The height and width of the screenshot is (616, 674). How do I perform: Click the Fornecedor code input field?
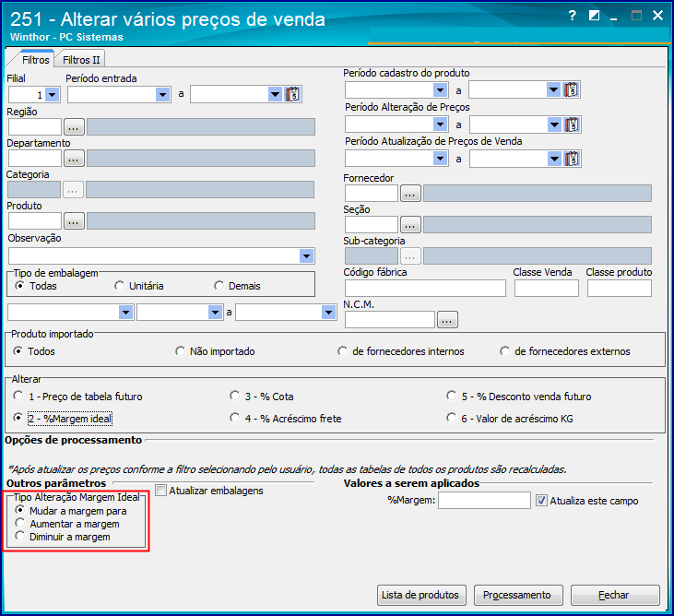coord(372,194)
